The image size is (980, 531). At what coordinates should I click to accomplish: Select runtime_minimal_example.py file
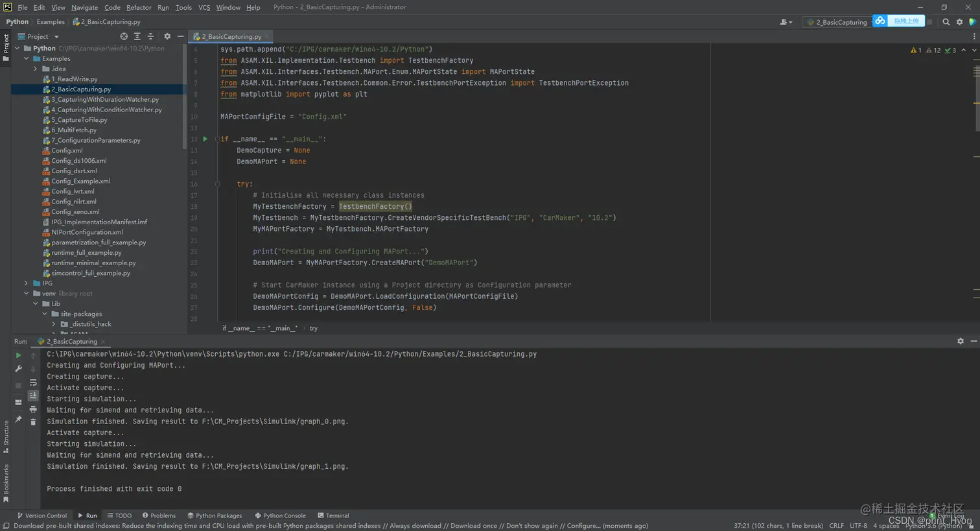[93, 263]
